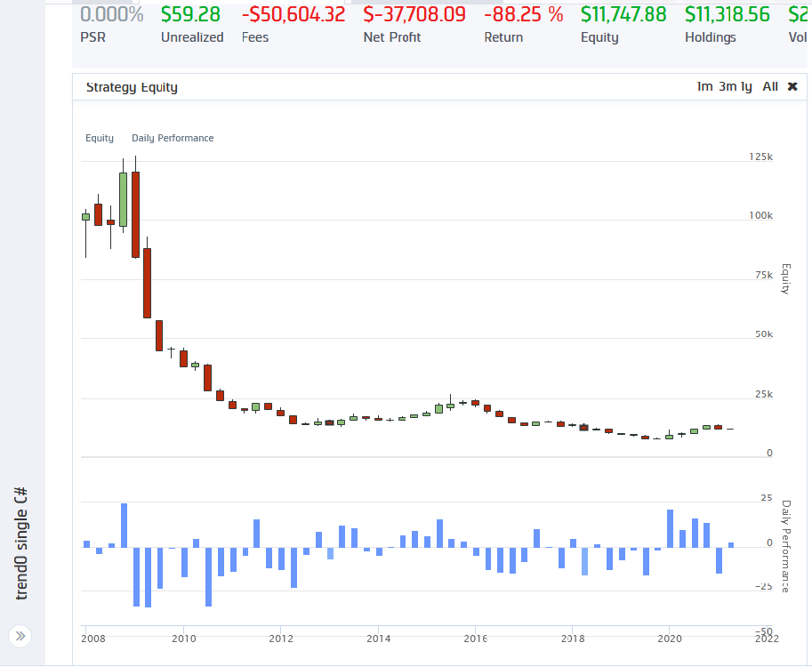Click the Strategy Equity panel title

132,87
